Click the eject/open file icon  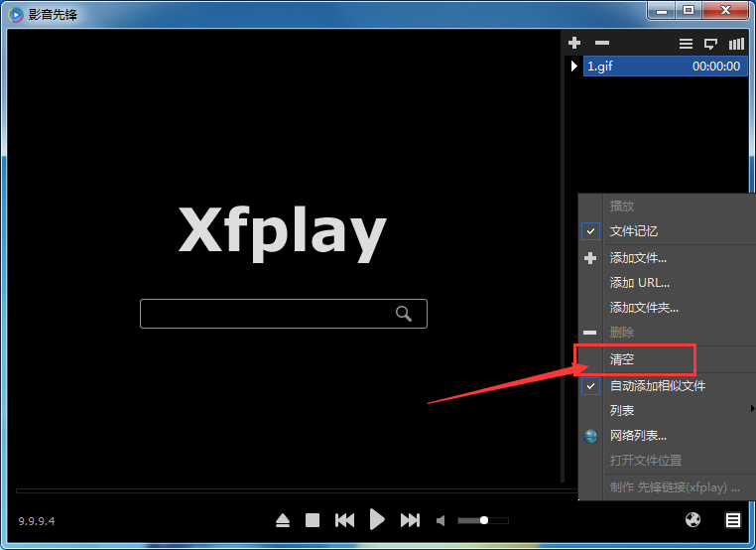[x=283, y=520]
